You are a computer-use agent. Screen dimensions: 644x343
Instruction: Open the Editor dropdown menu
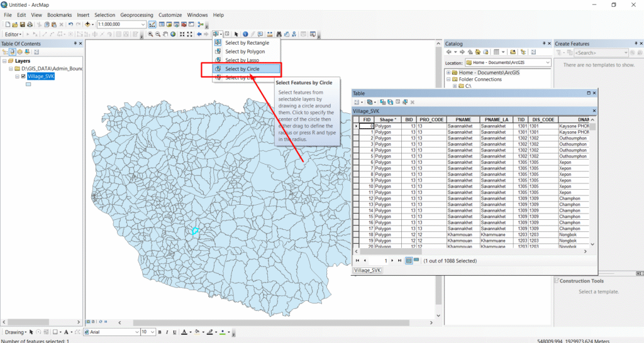pos(13,35)
